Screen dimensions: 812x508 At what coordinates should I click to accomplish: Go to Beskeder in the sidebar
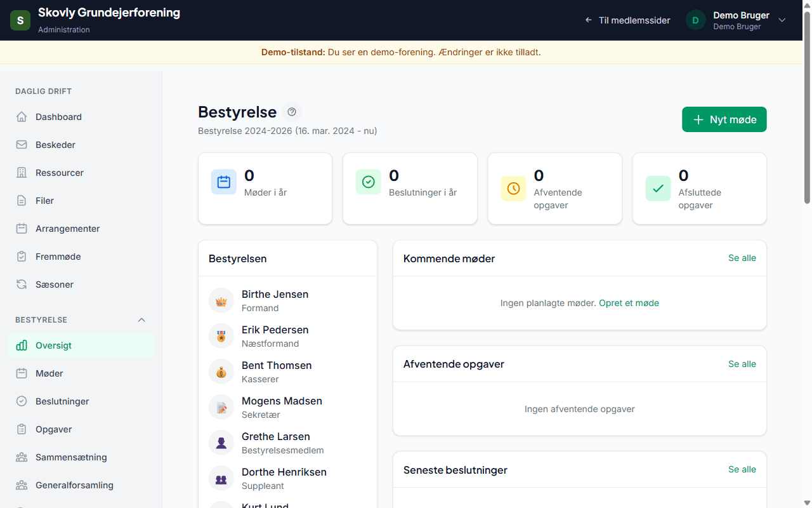(81, 145)
